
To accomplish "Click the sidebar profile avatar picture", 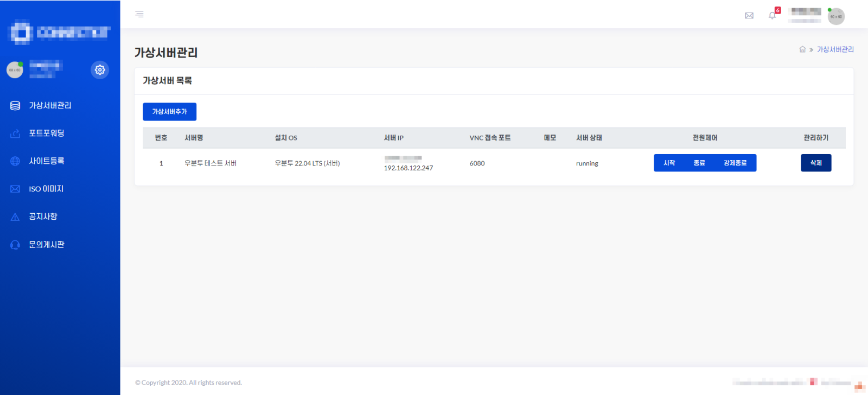I will tap(15, 70).
